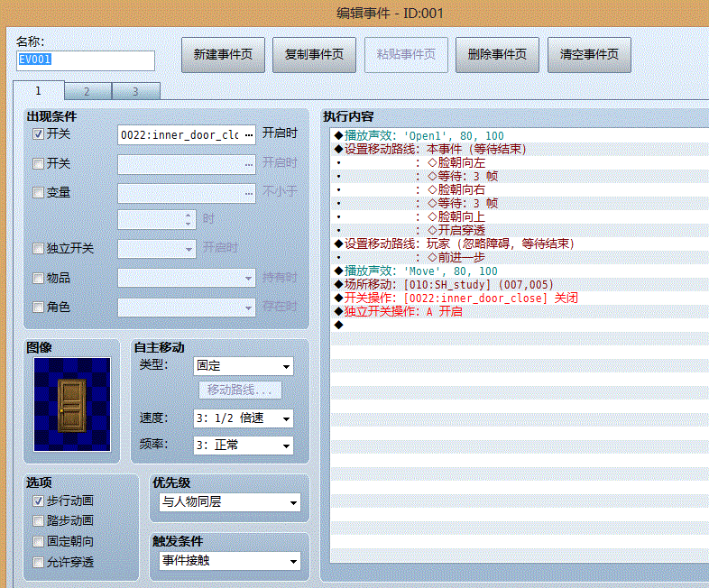Select the 独立开关操作: A 开启 line
This screenshot has width=709, height=588.
(520, 312)
